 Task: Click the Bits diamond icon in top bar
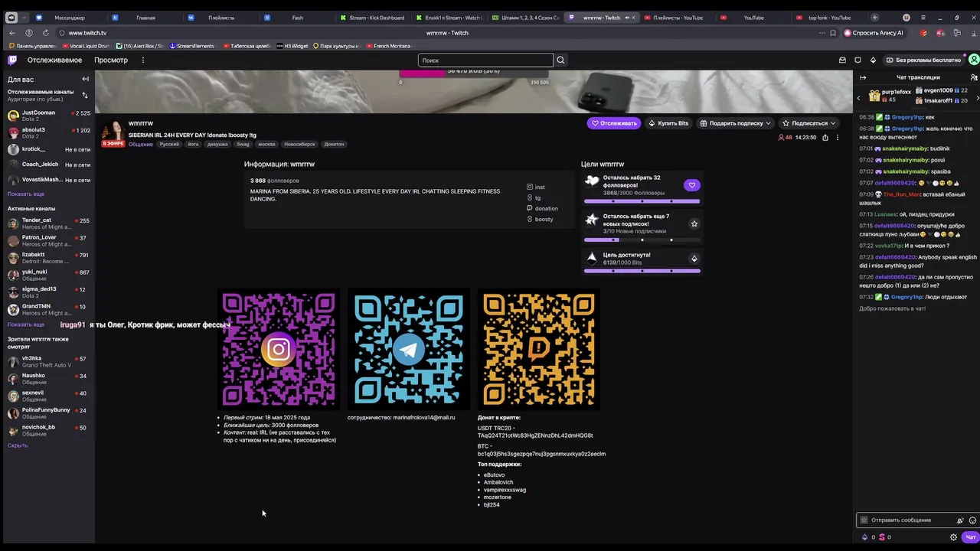(x=873, y=60)
